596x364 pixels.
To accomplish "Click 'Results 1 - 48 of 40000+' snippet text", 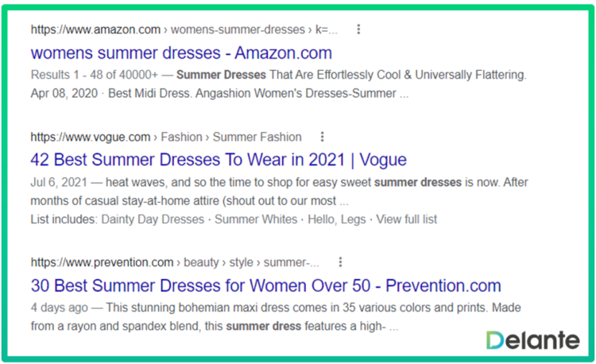I will 95,75.
